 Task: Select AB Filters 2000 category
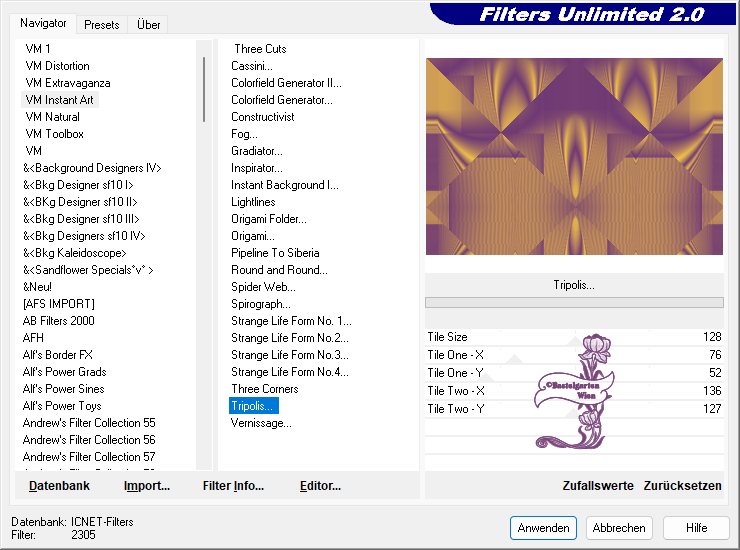(x=59, y=321)
